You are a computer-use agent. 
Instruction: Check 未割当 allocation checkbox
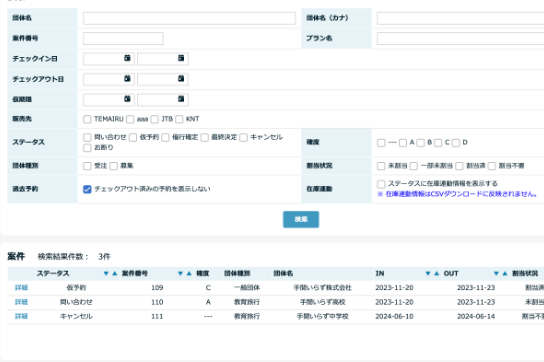coord(381,166)
